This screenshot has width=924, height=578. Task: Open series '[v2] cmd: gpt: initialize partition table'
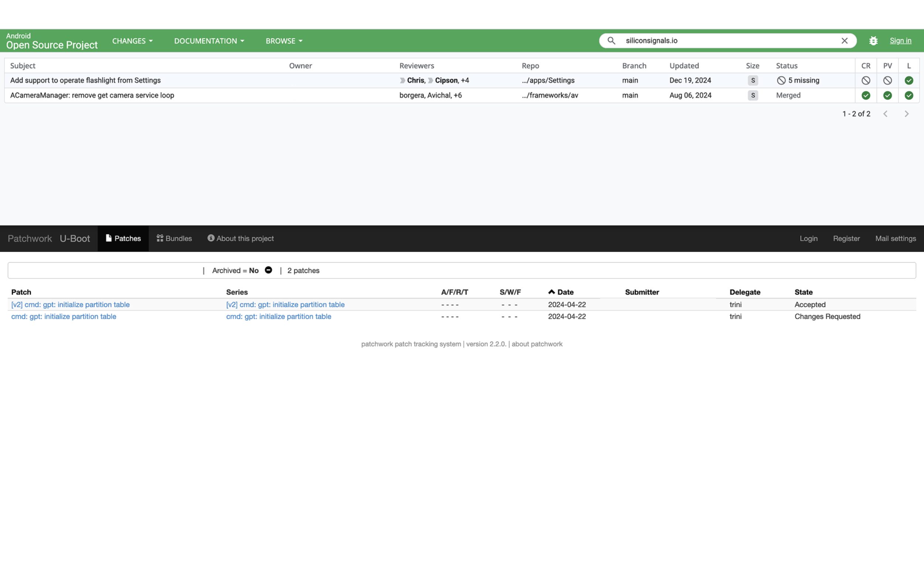(x=285, y=305)
